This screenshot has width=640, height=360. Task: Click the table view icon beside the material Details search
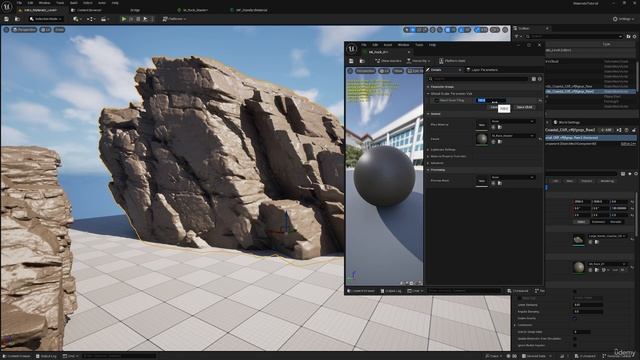click(x=533, y=79)
